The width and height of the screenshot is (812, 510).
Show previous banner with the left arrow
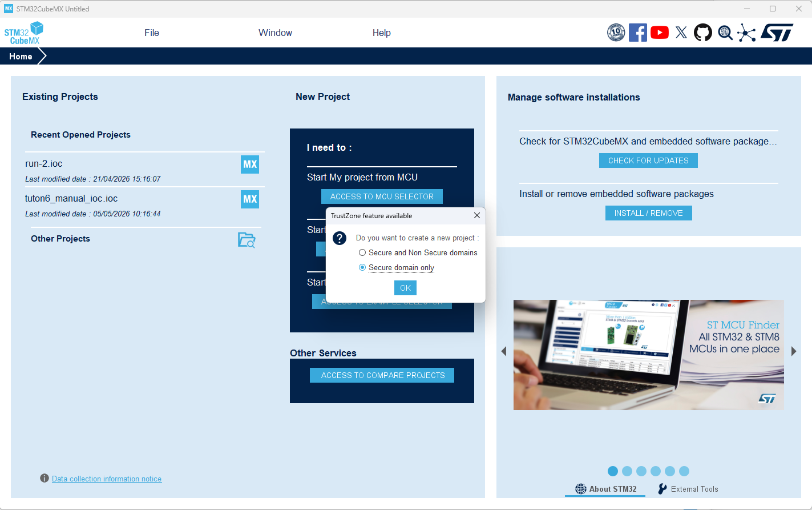click(504, 351)
